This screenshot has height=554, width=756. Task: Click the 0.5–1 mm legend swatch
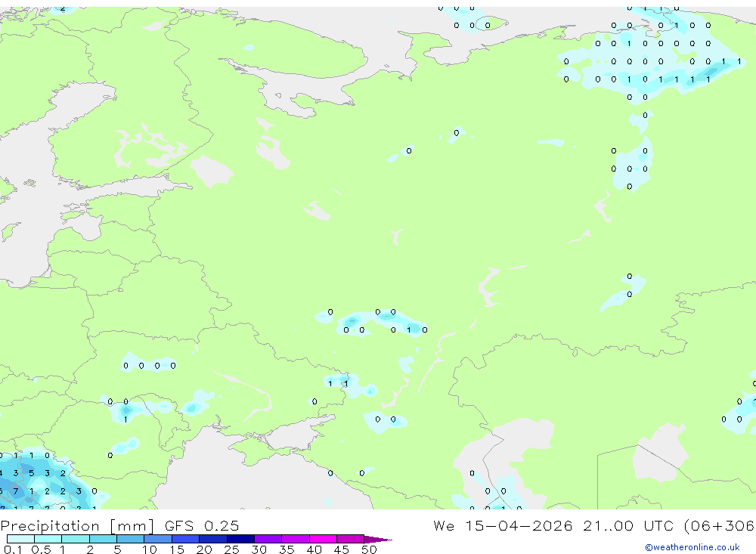point(48,539)
